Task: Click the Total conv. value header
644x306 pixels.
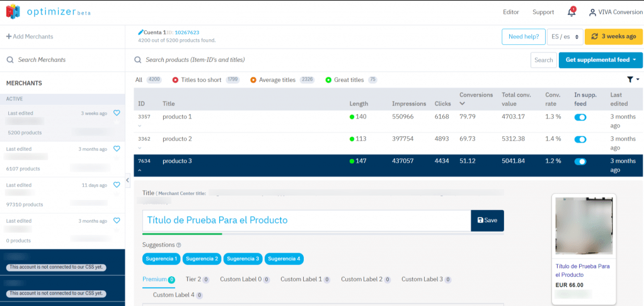Action: click(516, 99)
